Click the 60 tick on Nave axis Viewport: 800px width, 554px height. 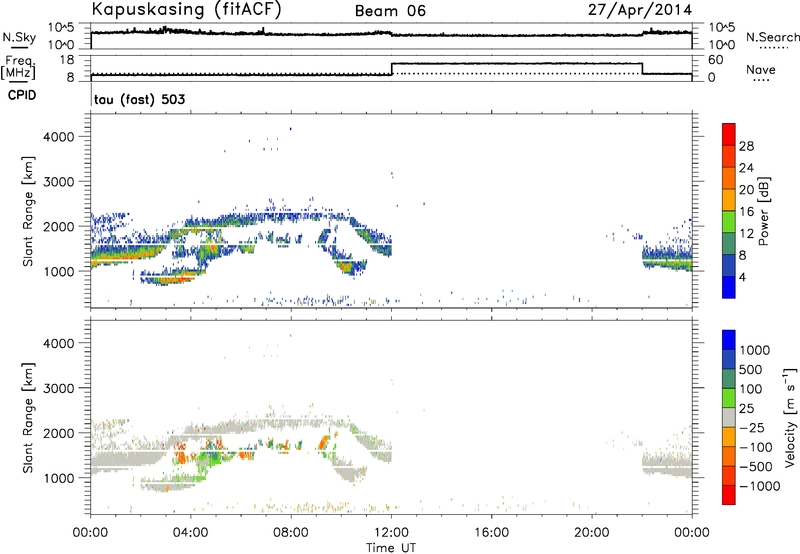point(716,60)
